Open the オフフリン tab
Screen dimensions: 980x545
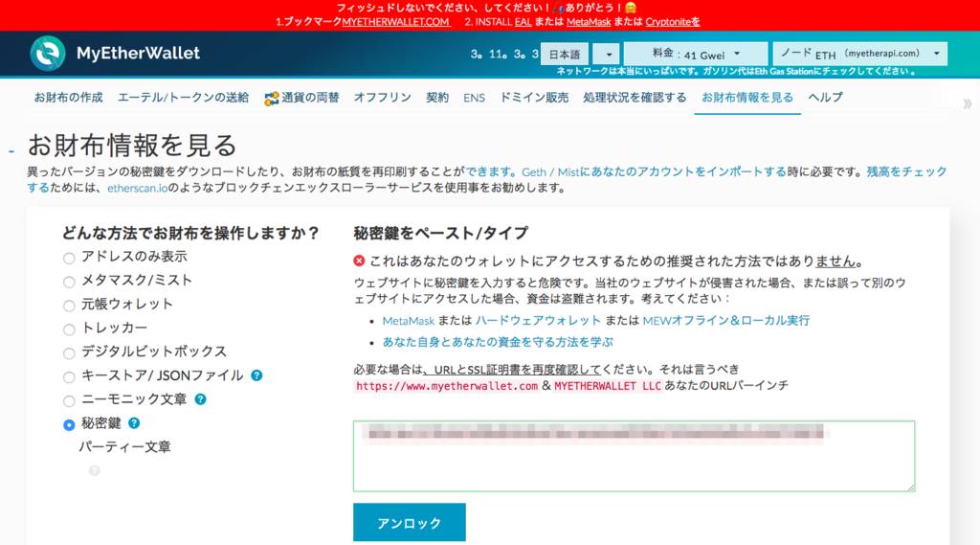[x=383, y=98]
